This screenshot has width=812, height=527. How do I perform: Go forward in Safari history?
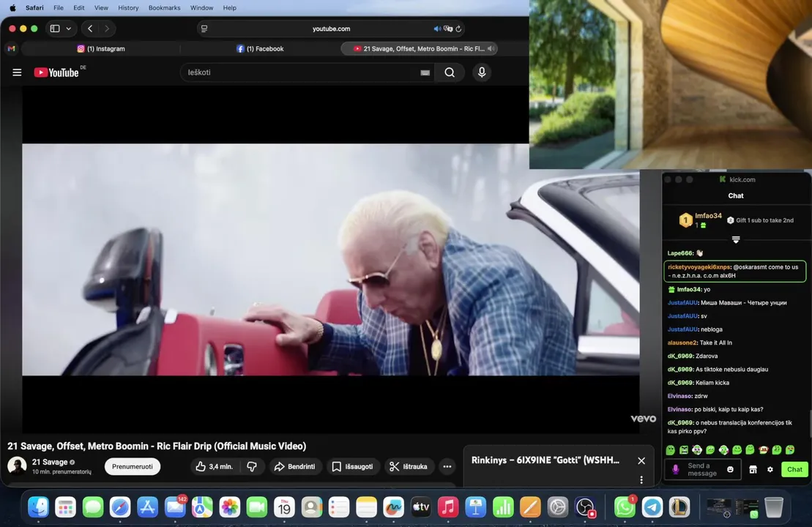point(107,29)
